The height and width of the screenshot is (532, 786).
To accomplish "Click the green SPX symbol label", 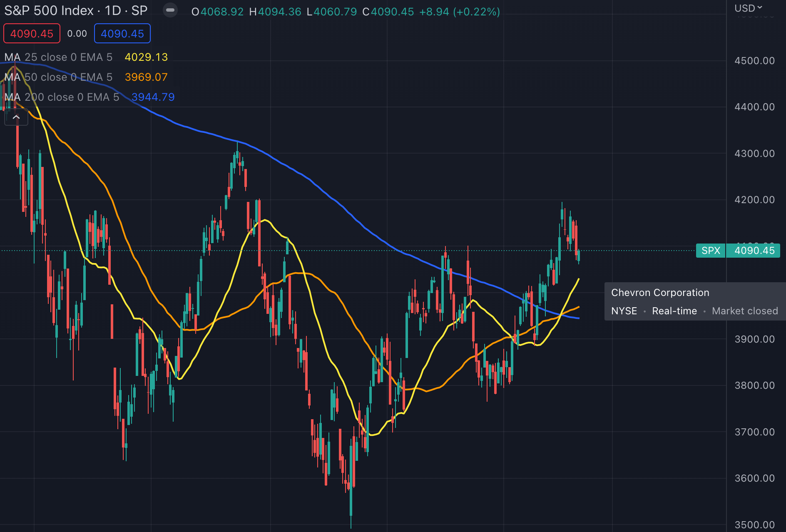I will tap(710, 251).
